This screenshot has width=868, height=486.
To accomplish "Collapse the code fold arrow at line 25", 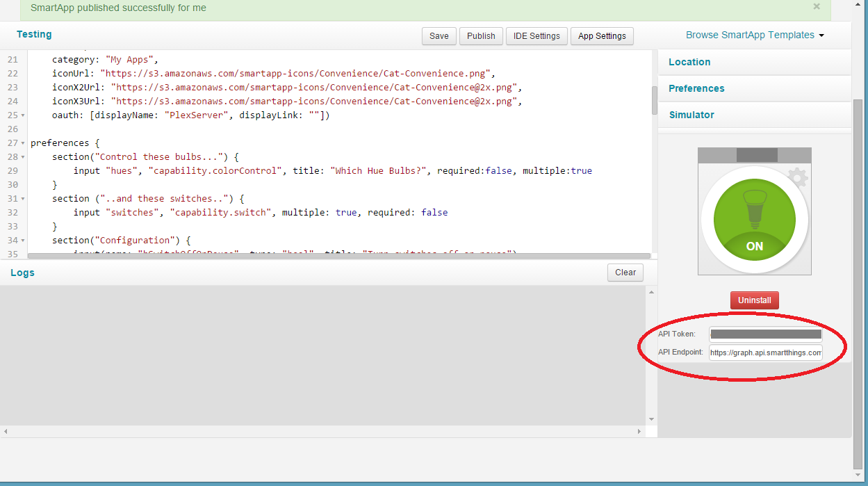I will click(23, 115).
